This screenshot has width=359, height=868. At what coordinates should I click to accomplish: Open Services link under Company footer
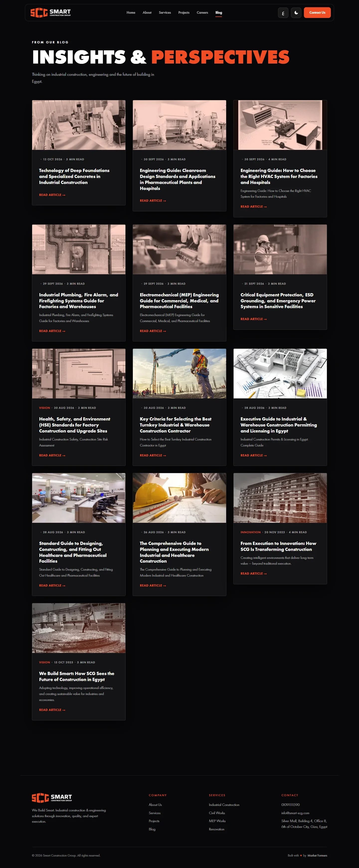(x=155, y=813)
